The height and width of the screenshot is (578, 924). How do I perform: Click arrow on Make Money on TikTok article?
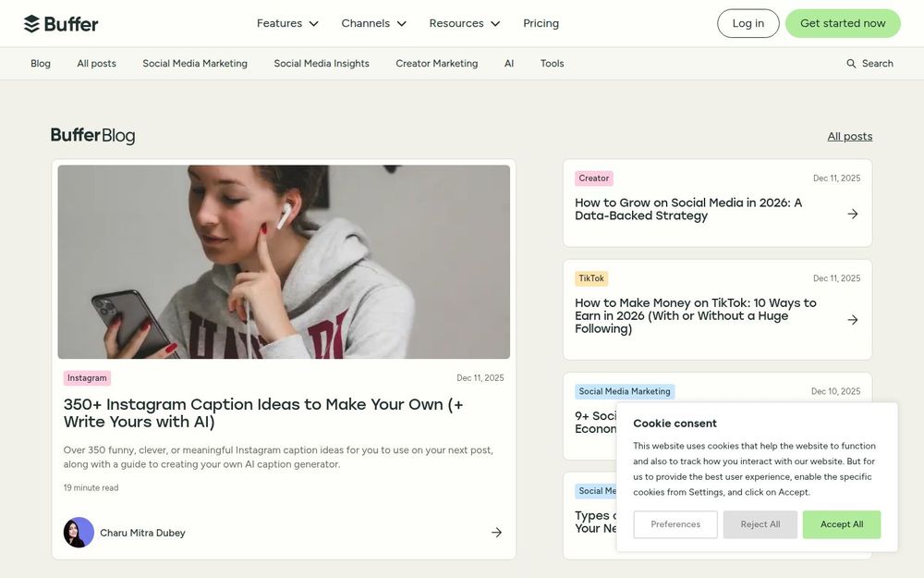(853, 320)
